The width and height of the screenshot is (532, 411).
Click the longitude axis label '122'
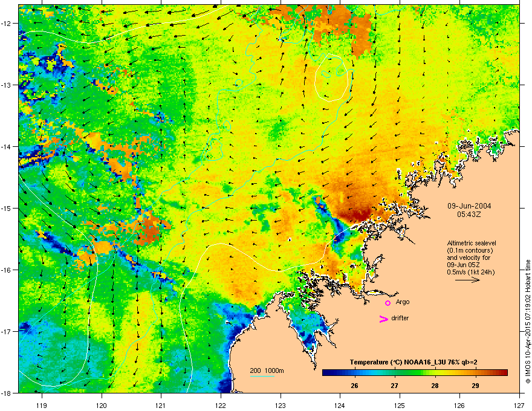[221, 405]
